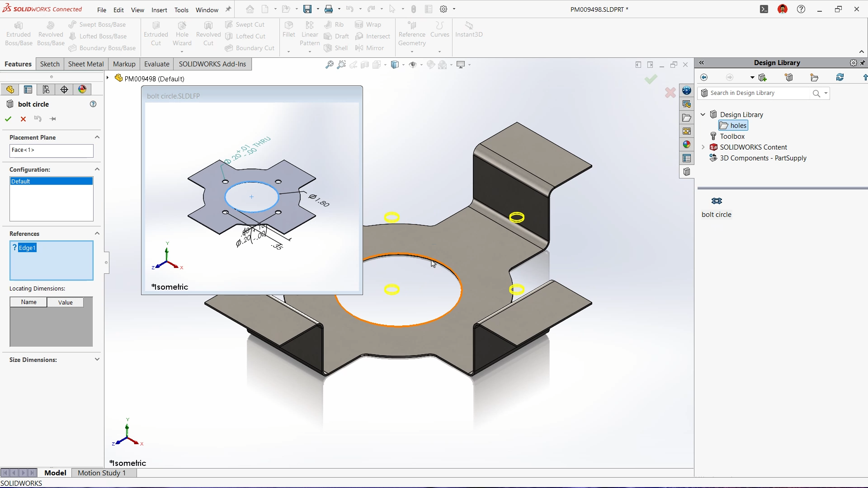The width and height of the screenshot is (868, 488).
Task: Expand the Size Dimensions section
Action: [x=97, y=359]
